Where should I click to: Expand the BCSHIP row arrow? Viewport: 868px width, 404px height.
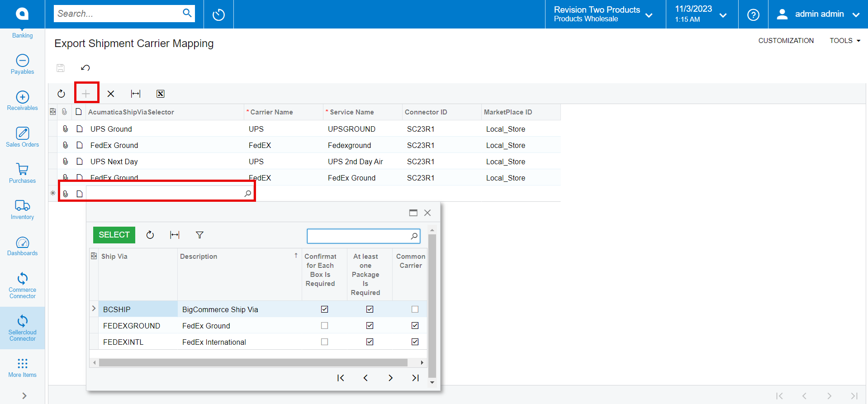(x=94, y=309)
